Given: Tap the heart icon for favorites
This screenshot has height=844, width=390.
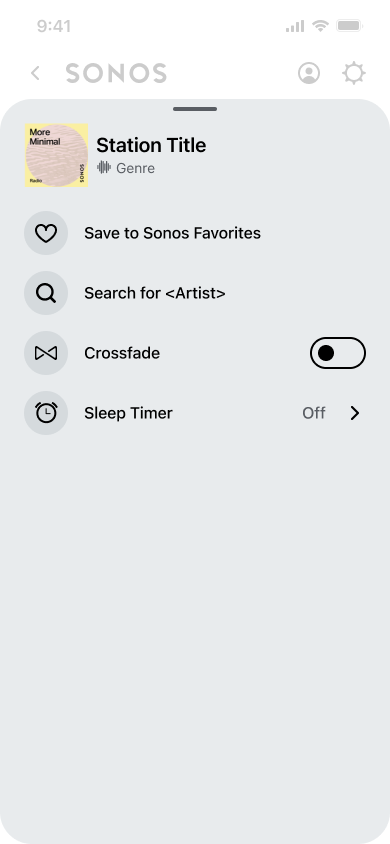Looking at the screenshot, I should tap(46, 233).
